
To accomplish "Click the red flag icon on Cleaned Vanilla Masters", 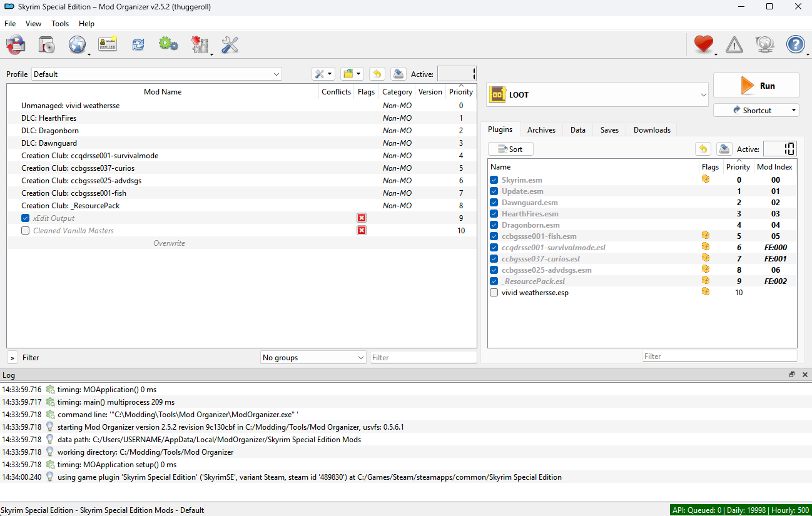I will click(x=362, y=230).
